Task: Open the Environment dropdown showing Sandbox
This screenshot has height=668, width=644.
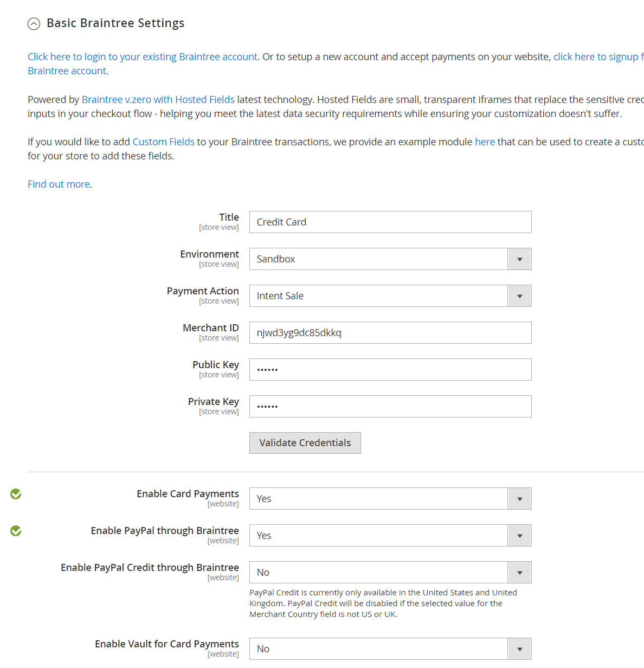Action: click(390, 259)
